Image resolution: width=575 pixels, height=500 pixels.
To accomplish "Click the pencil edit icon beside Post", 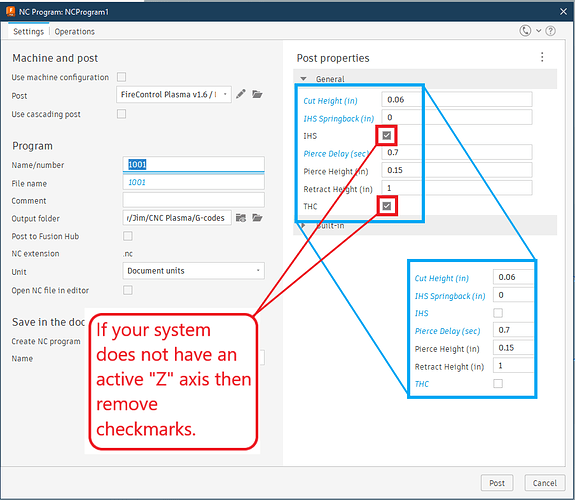I will point(241,94).
